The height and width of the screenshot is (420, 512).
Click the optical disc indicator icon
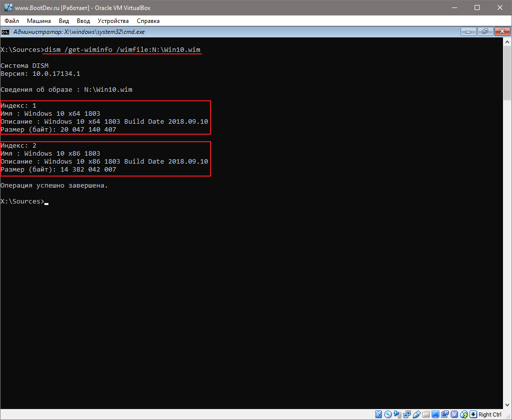tap(388, 415)
